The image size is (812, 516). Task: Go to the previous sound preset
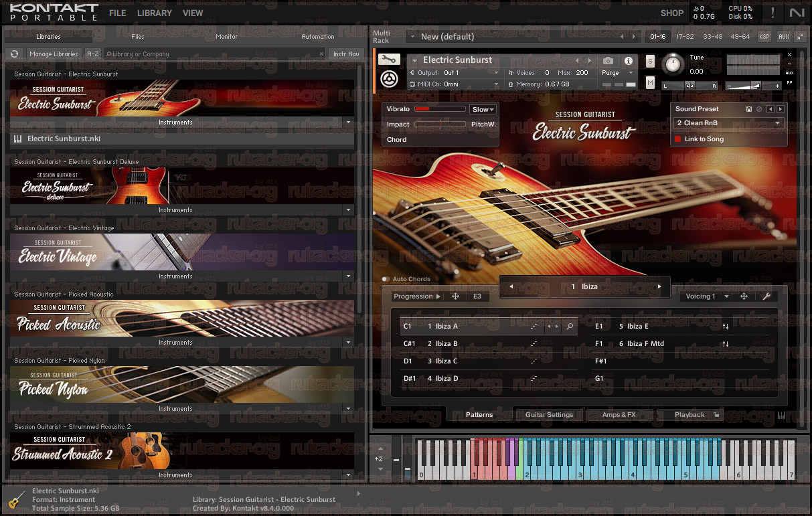click(770, 109)
